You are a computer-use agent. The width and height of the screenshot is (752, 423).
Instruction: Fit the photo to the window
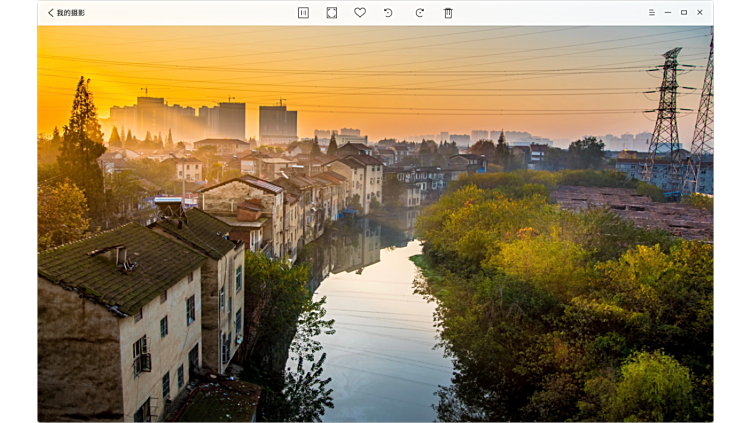tap(332, 13)
